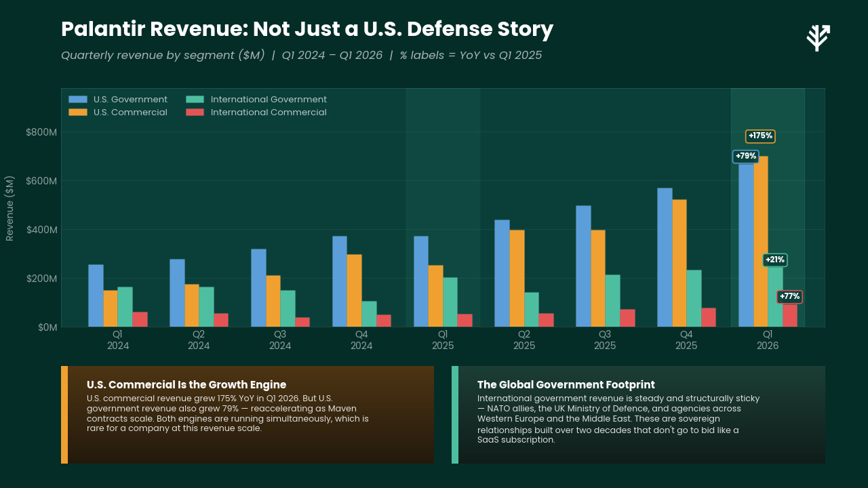Click the 'Q4 2024' x-axis label
This screenshot has width=868, height=488.
pyautogui.click(x=361, y=340)
